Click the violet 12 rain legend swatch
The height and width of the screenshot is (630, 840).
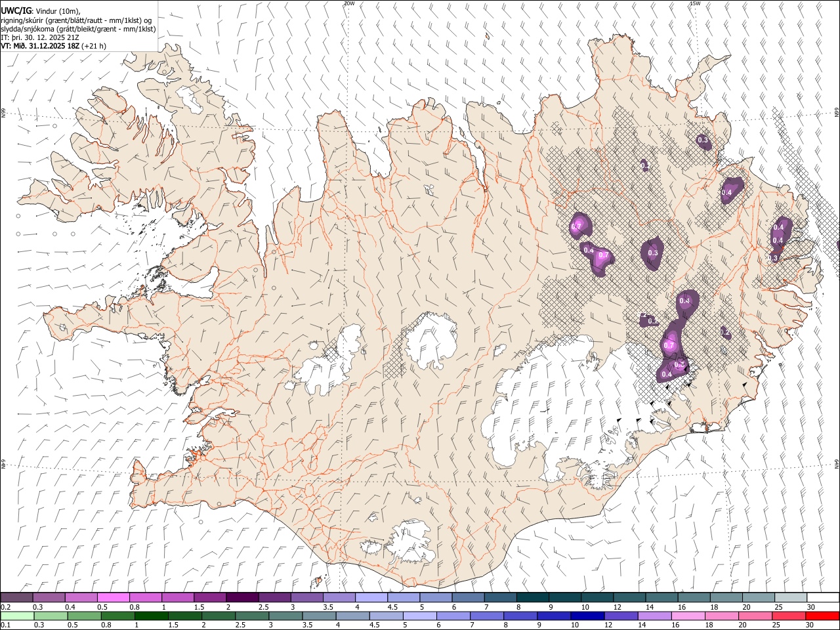pyautogui.click(x=620, y=616)
